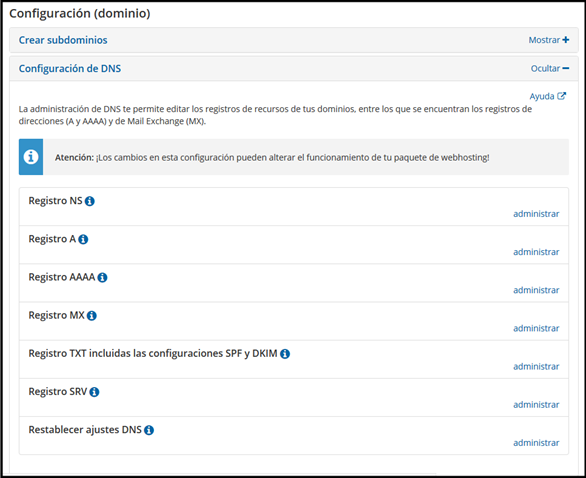Viewport: 586px width, 478px height.
Task: Click info icon beside Registro MX
Action: click(92, 316)
